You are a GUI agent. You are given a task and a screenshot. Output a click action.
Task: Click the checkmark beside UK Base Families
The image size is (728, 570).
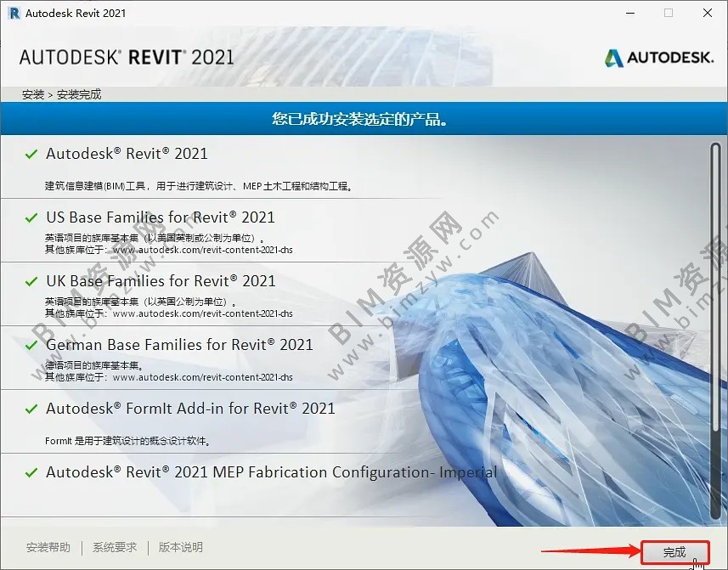[x=31, y=281]
